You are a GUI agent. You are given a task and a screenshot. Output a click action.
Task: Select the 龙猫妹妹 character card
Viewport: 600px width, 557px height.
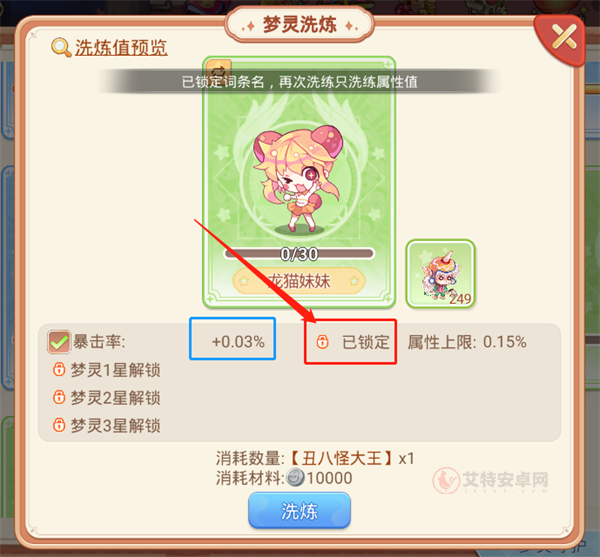point(299,182)
